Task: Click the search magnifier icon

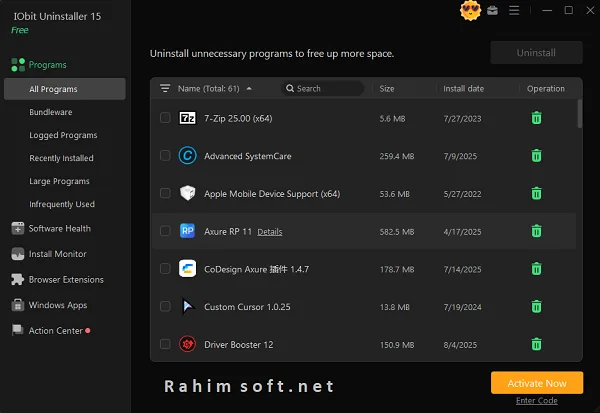Action: click(x=290, y=88)
